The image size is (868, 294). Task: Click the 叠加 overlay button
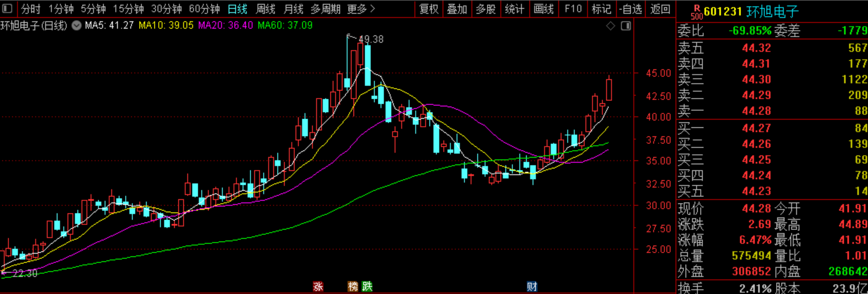(x=457, y=9)
